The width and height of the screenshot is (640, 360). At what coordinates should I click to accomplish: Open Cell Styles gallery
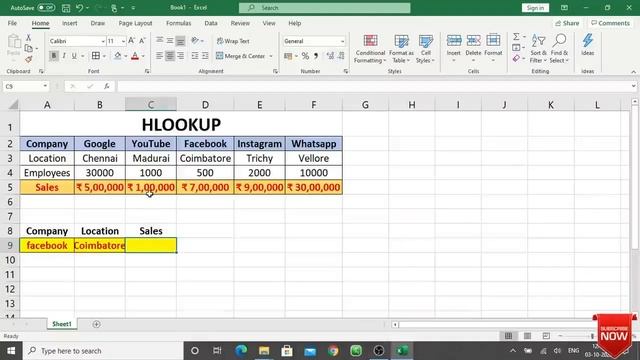[x=425, y=49]
